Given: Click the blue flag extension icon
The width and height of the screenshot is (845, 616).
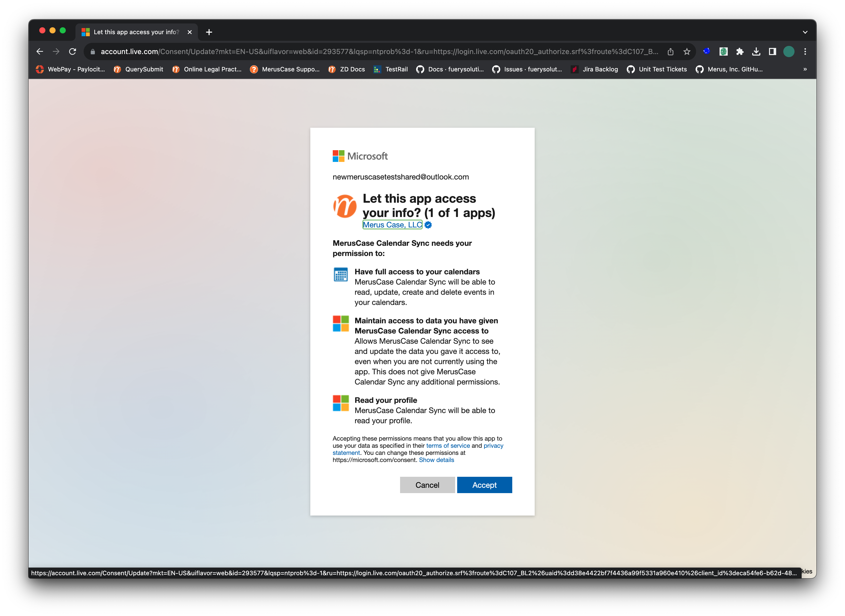Looking at the screenshot, I should [707, 52].
